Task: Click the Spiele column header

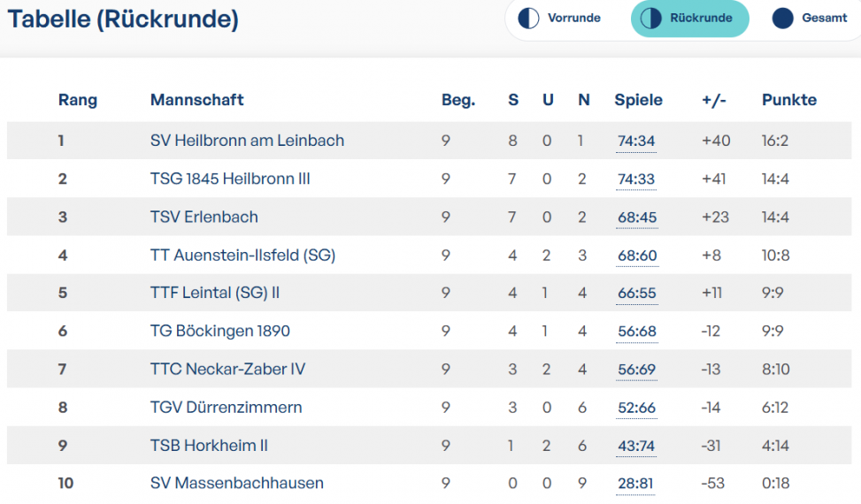Action: (x=638, y=100)
